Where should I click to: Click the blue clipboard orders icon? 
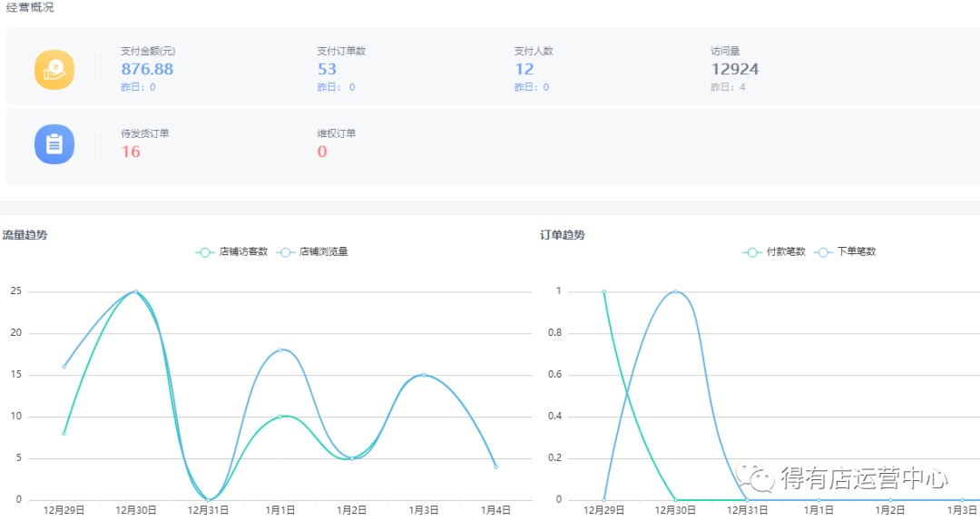tap(54, 143)
